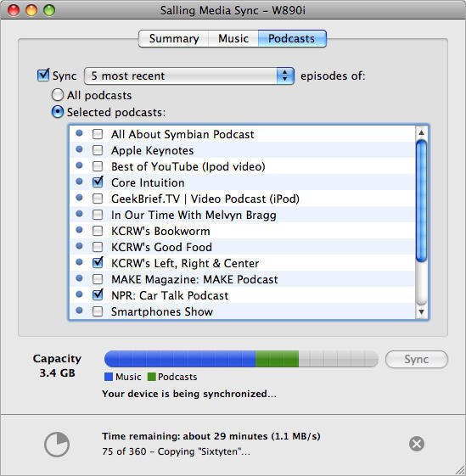Click blue dot beside Smartphones Show
The image size is (466, 476).
pos(79,311)
